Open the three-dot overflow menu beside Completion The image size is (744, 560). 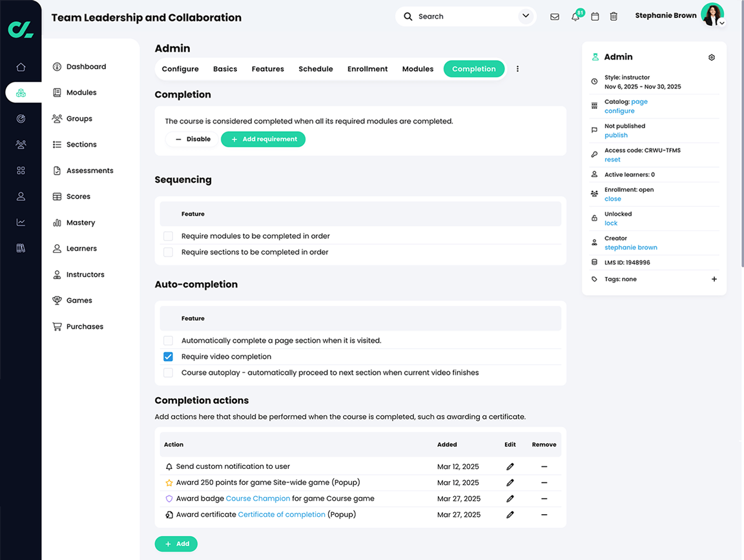517,68
